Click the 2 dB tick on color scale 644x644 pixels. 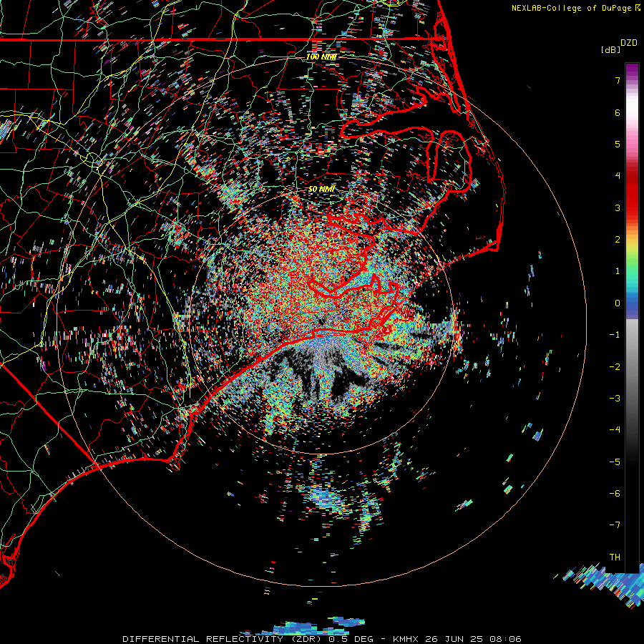(x=618, y=240)
